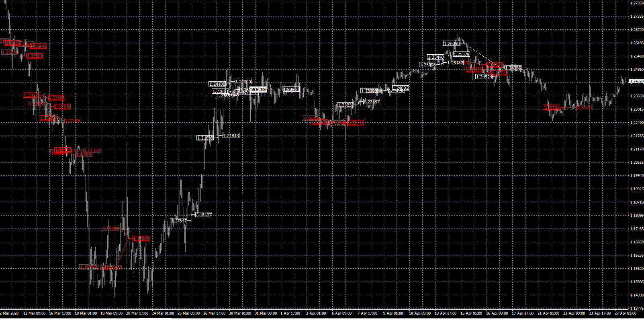Select the white 1.23961 trade label
The image size is (644, 319).
(291, 89)
